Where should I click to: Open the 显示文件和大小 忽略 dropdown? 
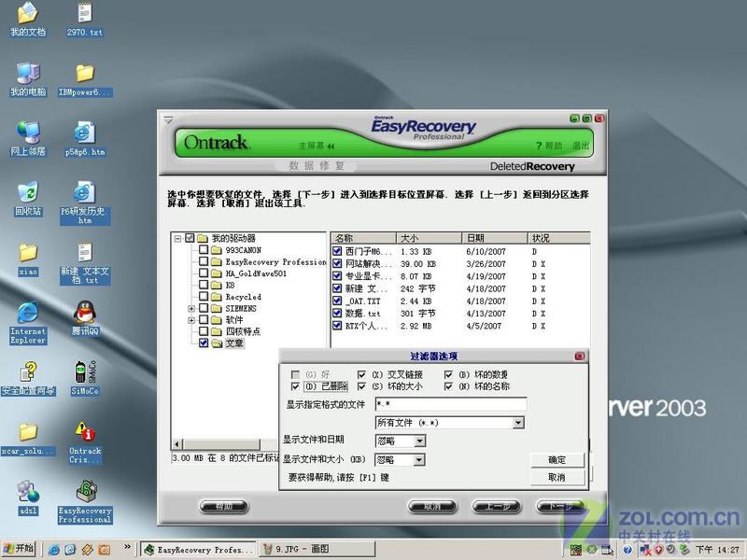point(419,460)
